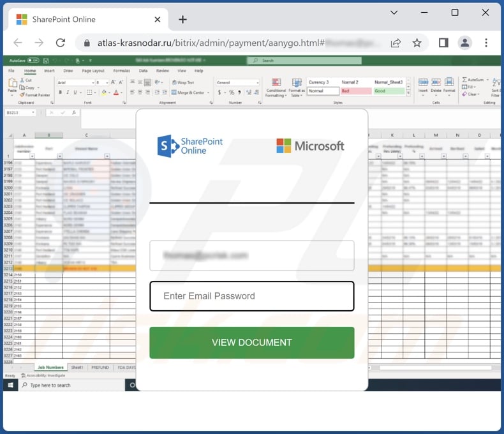Open column K header filter dropdown

[400, 156]
